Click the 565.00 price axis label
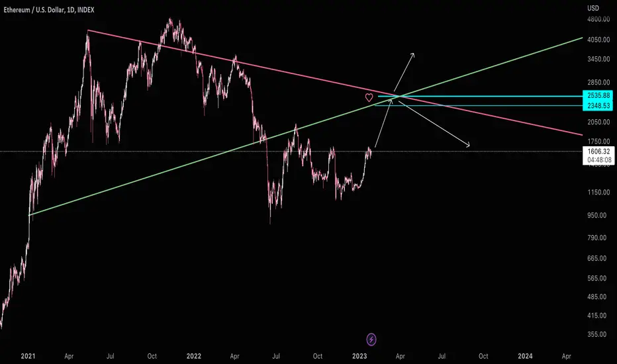Image resolution: width=617 pixels, height=364 pixels. pos(598,278)
